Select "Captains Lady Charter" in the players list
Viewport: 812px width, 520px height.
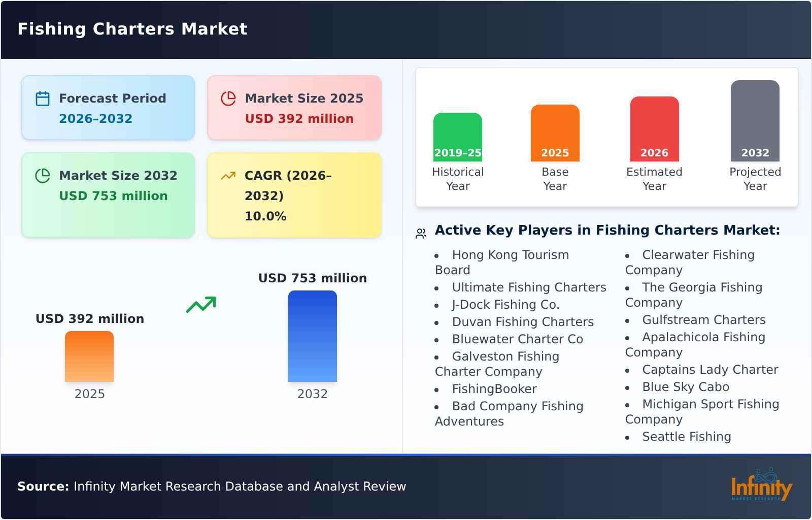pos(710,370)
